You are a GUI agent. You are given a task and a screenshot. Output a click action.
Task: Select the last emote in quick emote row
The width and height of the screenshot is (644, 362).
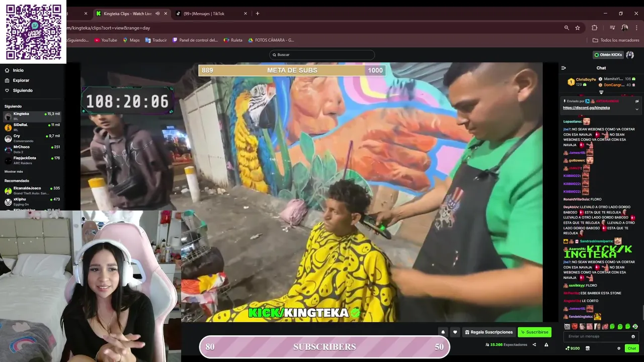point(635,326)
